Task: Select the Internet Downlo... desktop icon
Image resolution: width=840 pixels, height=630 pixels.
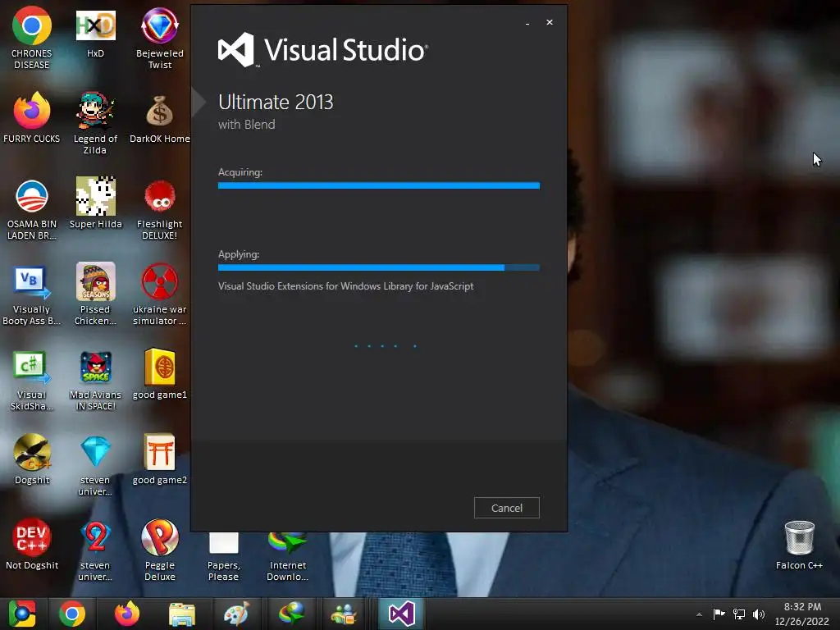Action: 288,555
